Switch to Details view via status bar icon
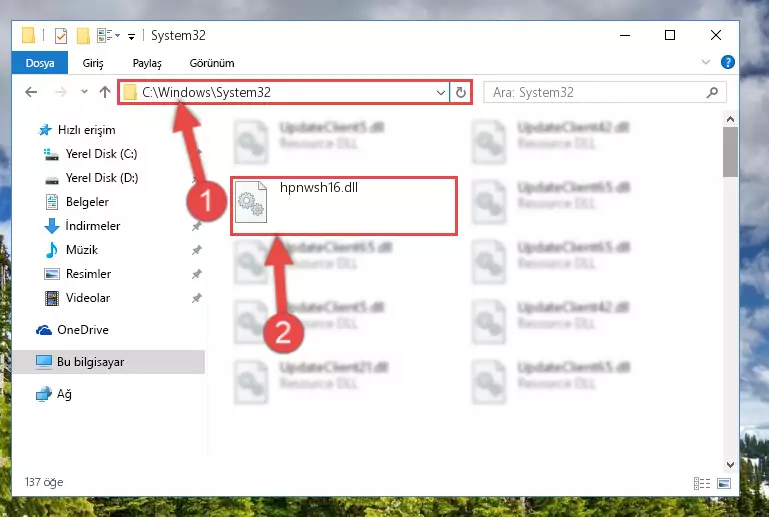 pos(702,483)
